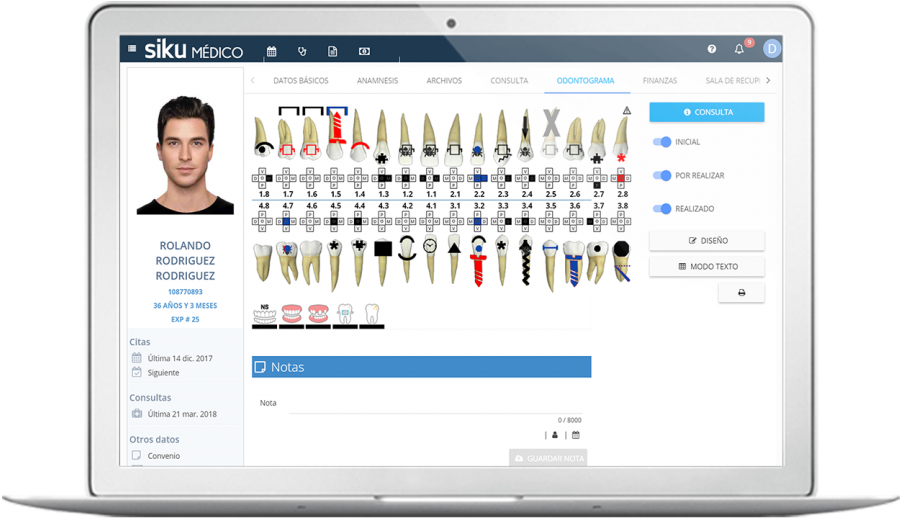
Task: Click the Notas section header
Action: coord(421,367)
